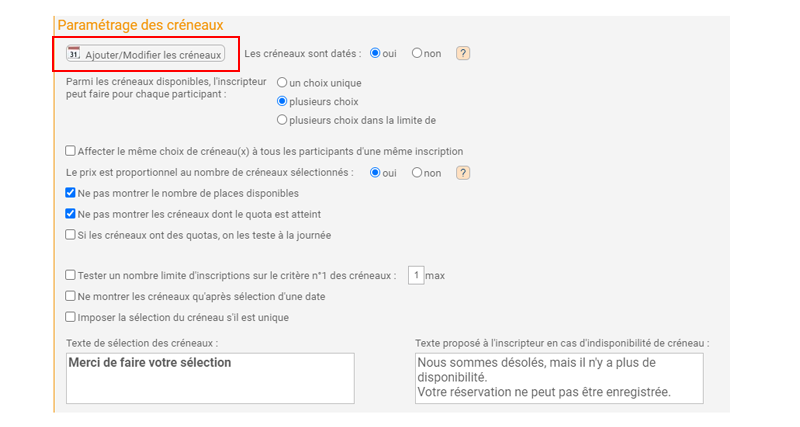Select 'plusieurs choix dans la limite de'
Screen dimensions: 800x427
click(x=282, y=120)
